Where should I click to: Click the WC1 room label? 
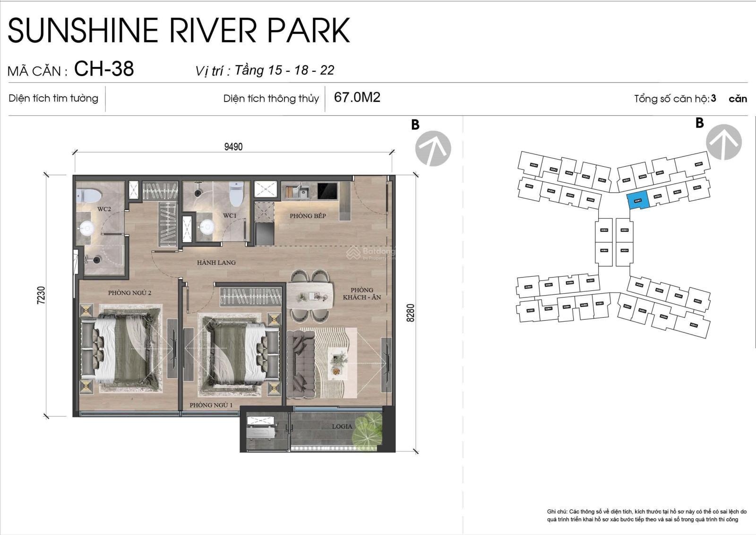230,216
